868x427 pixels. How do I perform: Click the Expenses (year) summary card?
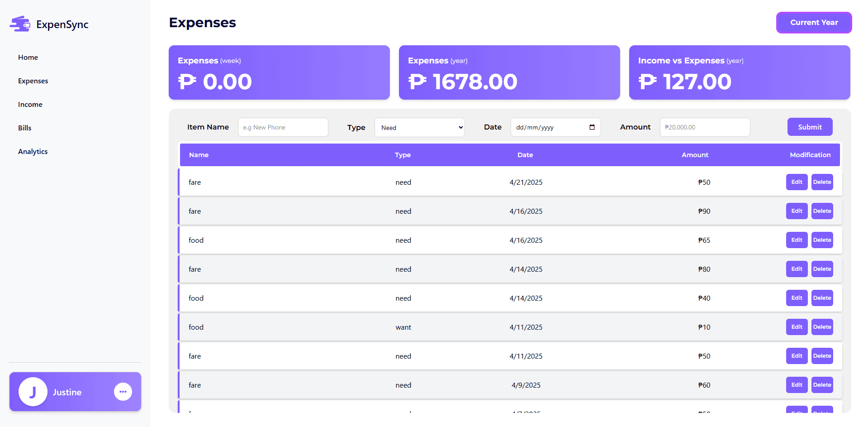[509, 72]
